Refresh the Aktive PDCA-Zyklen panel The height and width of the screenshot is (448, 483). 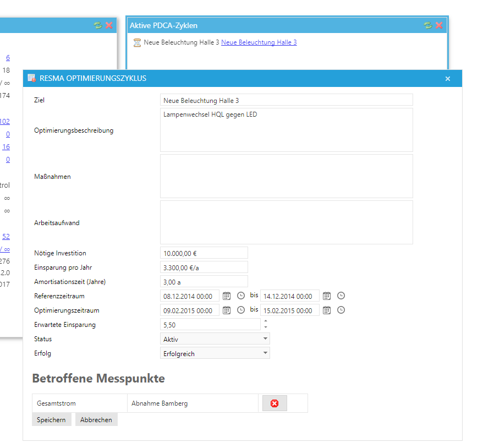427,25
